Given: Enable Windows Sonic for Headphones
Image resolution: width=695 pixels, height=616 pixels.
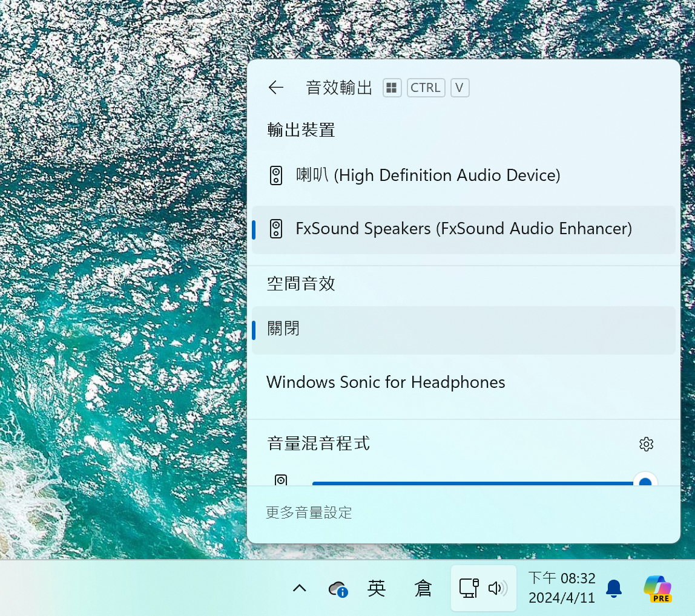Looking at the screenshot, I should point(386,382).
